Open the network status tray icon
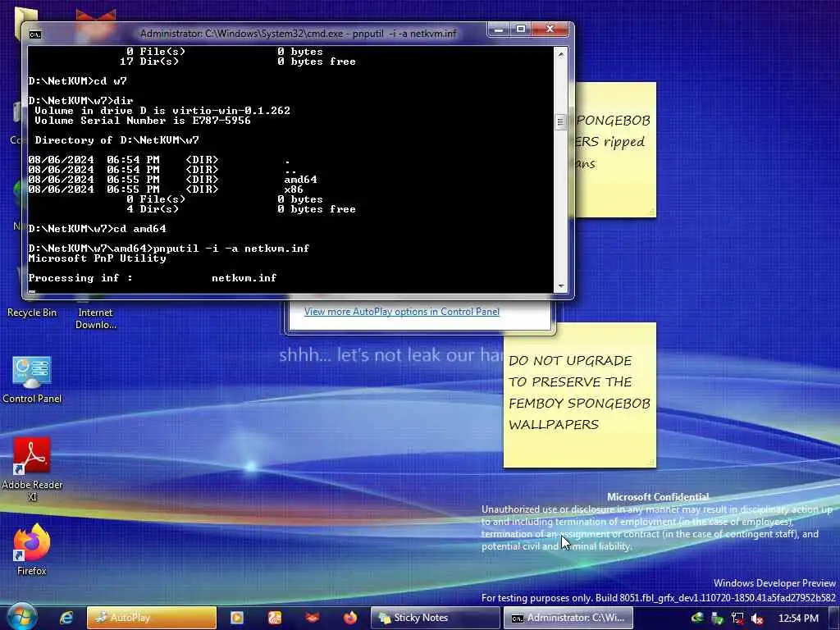840x630 pixels. point(737,619)
